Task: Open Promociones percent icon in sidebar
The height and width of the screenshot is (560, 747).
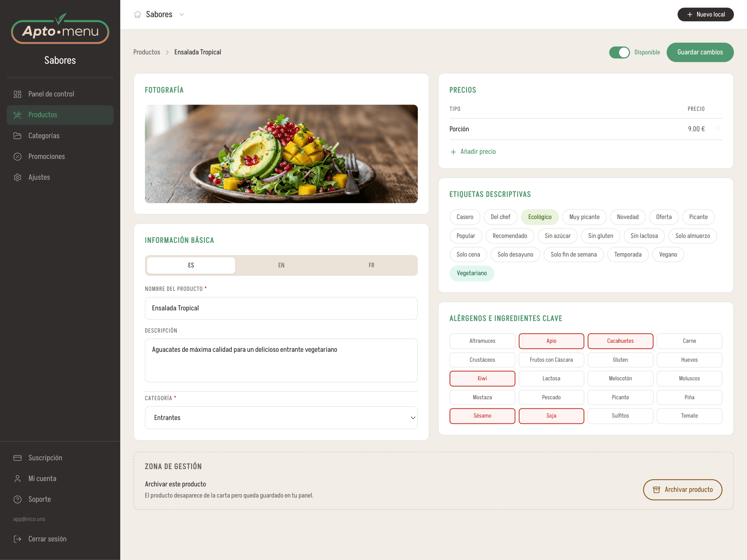Action: click(x=17, y=157)
